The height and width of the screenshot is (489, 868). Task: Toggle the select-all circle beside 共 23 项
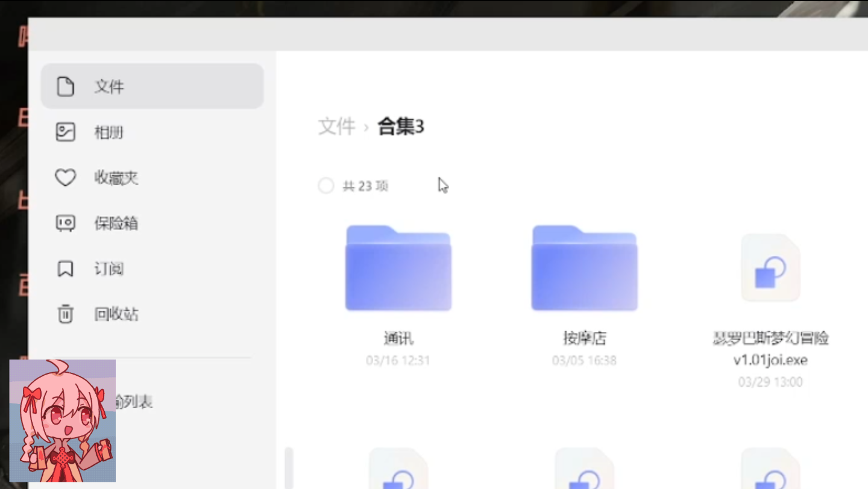pyautogui.click(x=325, y=186)
